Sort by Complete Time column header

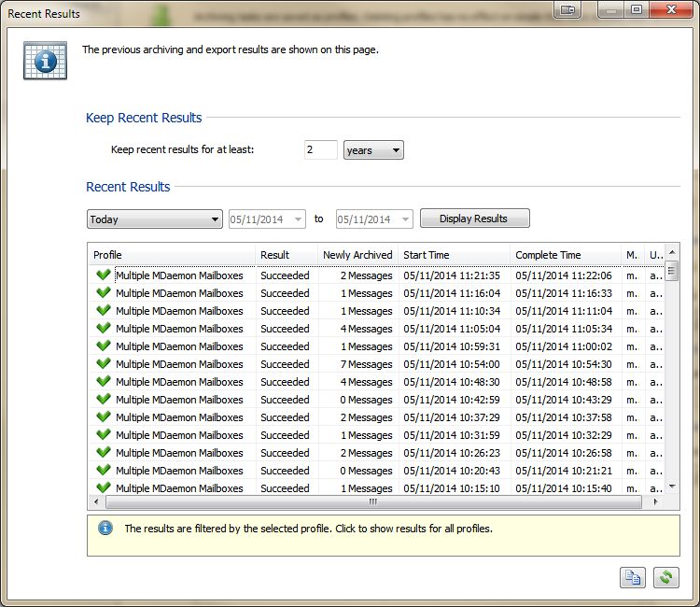coord(566,255)
